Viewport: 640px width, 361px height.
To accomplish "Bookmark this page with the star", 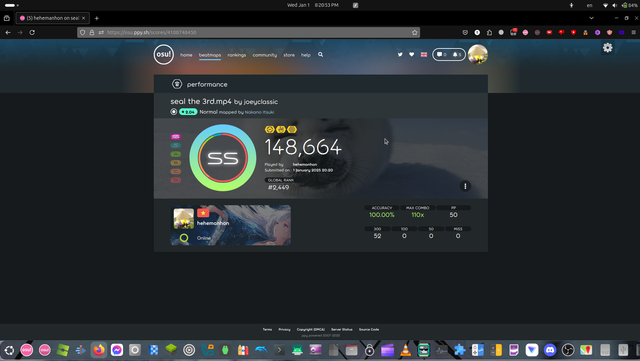I will point(415,32).
